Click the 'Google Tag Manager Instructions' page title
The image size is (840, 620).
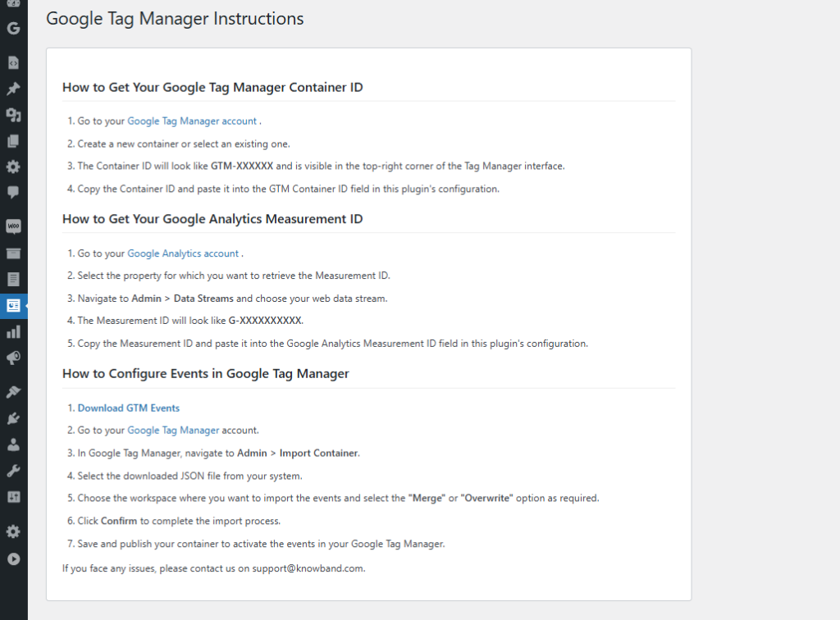[x=175, y=19]
